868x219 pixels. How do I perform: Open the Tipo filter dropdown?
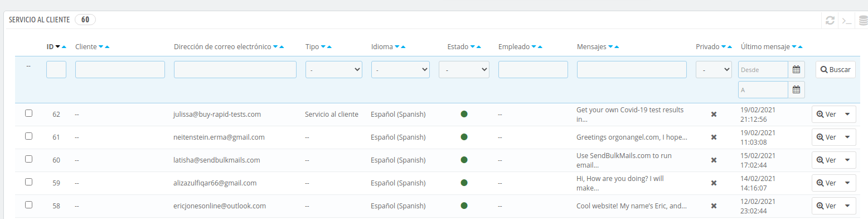coord(334,70)
